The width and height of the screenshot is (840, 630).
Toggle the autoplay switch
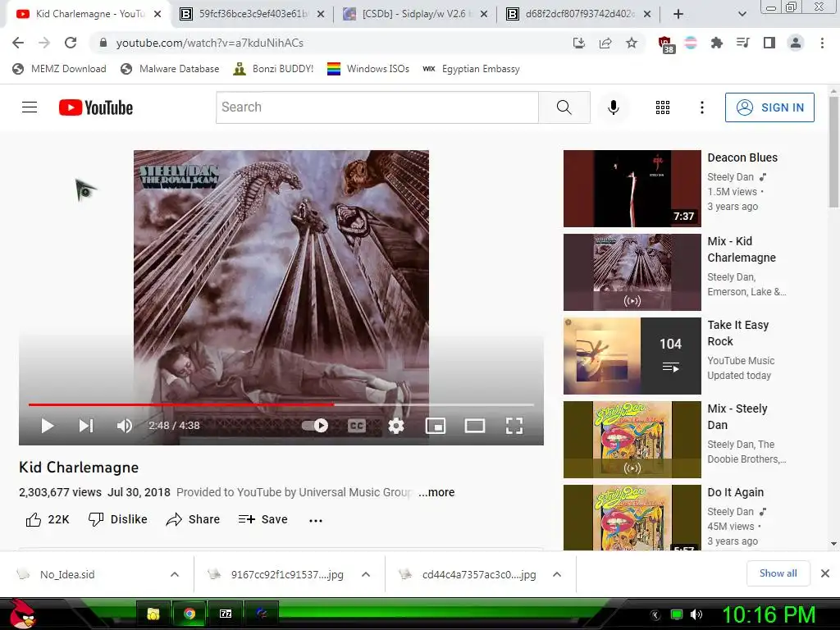(x=315, y=426)
